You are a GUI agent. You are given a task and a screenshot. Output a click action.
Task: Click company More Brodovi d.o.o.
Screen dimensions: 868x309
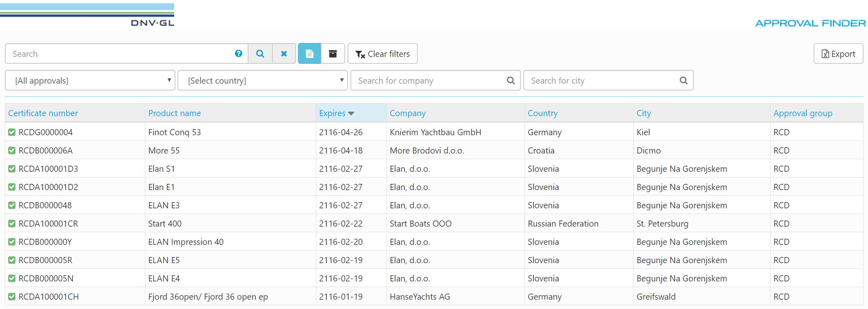coord(427,150)
